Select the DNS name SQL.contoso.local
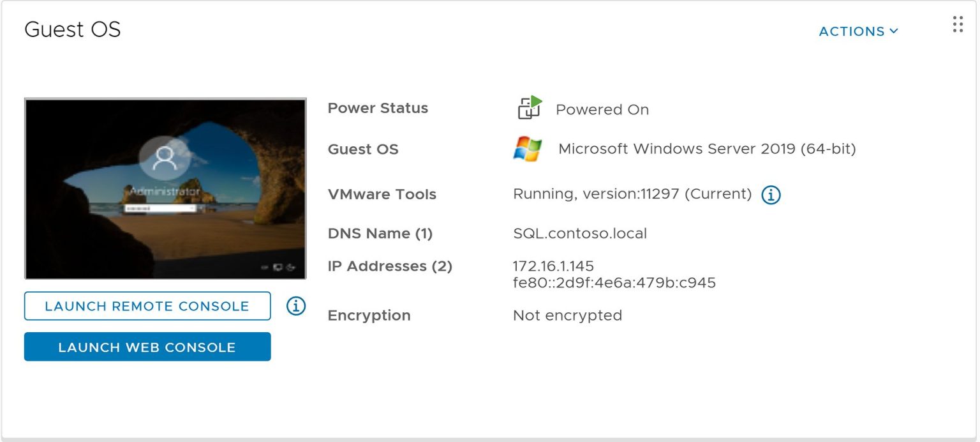 [579, 233]
